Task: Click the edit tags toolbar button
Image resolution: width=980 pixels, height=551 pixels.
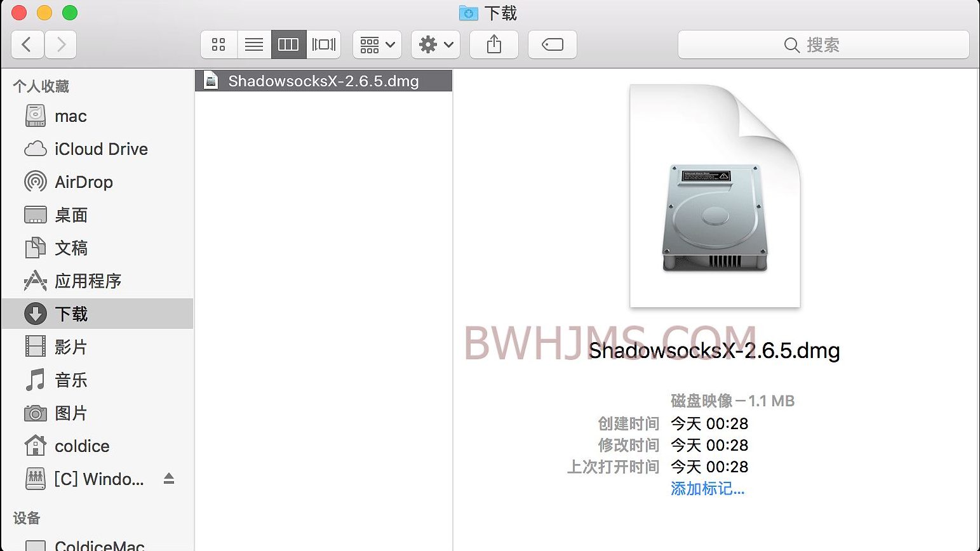Action: (x=553, y=44)
